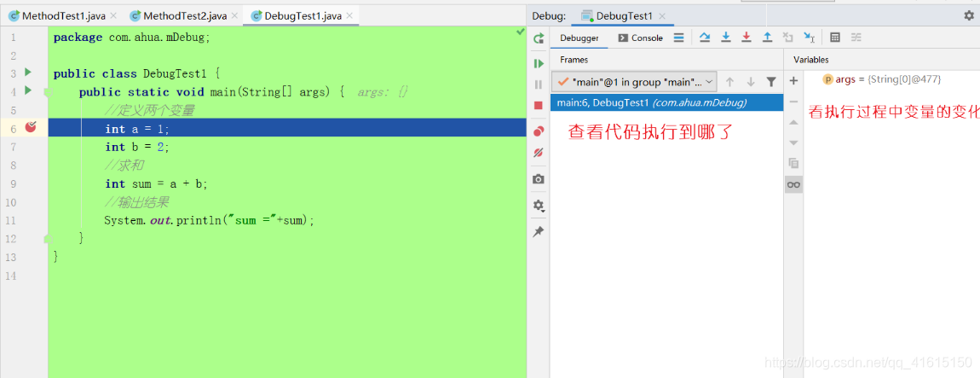Screen dimensions: 980x378
Task: Run to Cursor
Action: [x=809, y=38]
